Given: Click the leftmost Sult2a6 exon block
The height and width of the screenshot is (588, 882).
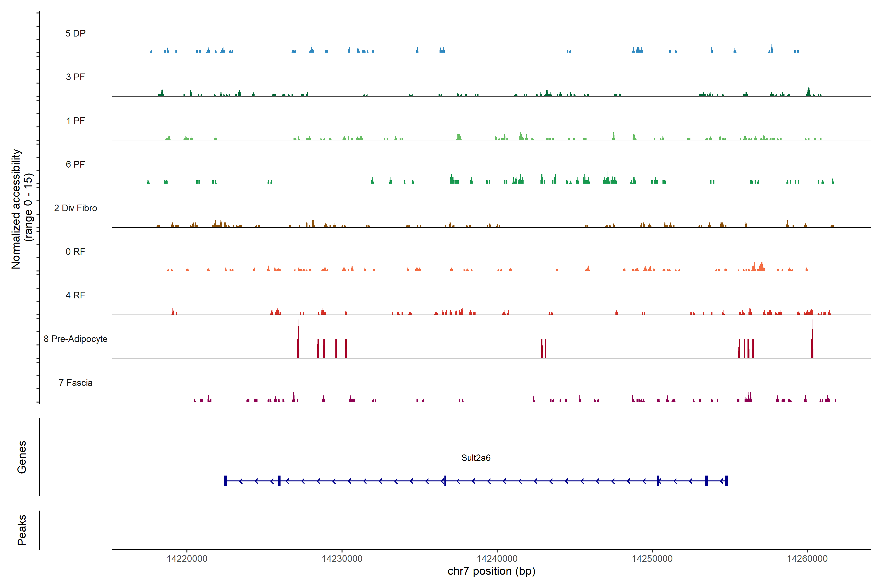Looking at the screenshot, I should (225, 481).
